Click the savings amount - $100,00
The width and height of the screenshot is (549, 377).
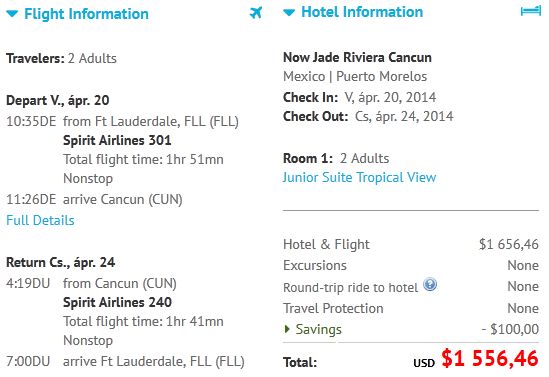[510, 329]
